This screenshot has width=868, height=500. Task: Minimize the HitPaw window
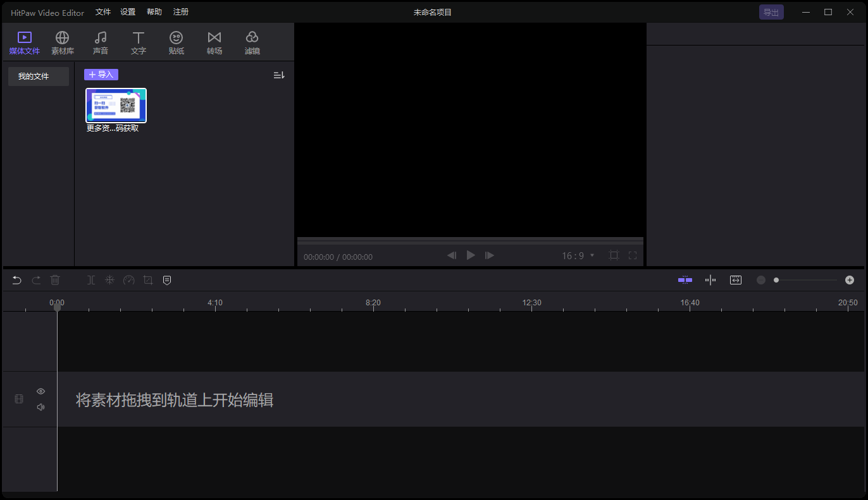tap(806, 12)
